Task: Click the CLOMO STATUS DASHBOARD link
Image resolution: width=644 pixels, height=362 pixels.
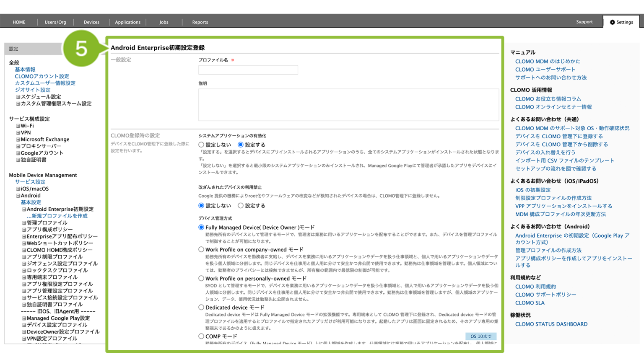Action: point(551,324)
